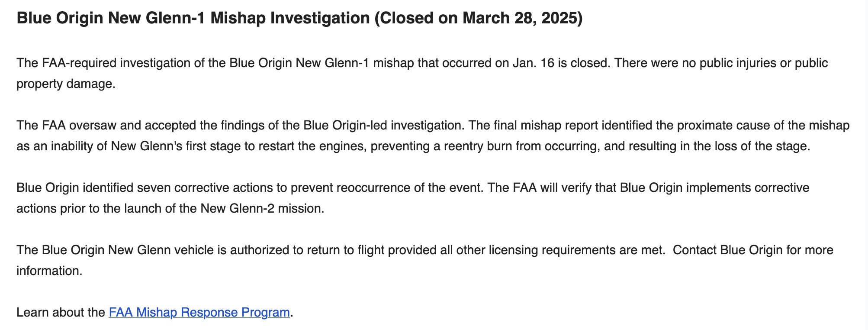The height and width of the screenshot is (330, 868).
Task: Click the "Learn about the" text before the link
Action: [x=61, y=312]
